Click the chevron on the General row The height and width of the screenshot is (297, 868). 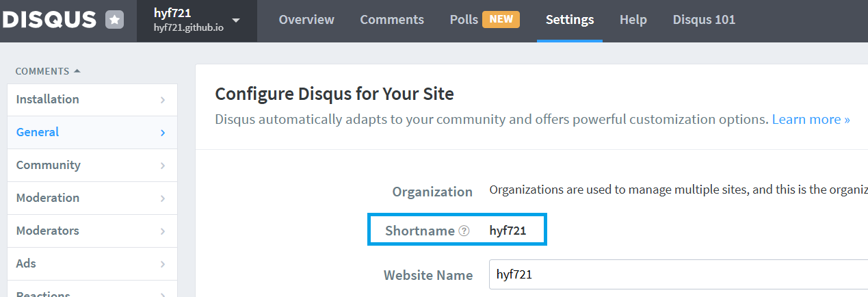pyautogui.click(x=163, y=133)
